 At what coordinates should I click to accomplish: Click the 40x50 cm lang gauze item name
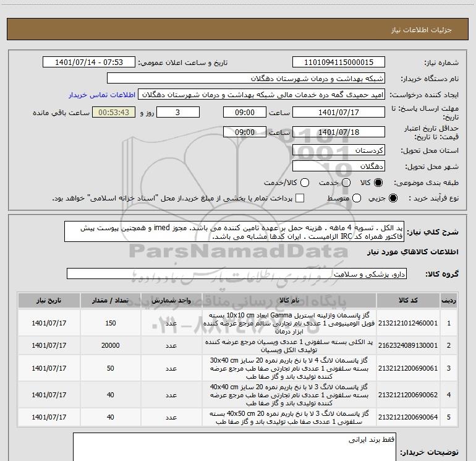tap(289, 418)
